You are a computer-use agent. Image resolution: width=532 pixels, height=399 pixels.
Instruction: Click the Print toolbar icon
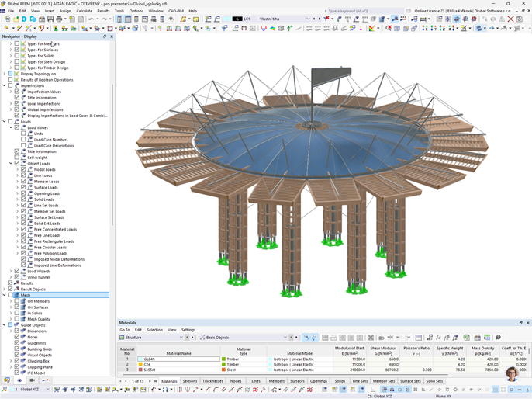coord(59,19)
